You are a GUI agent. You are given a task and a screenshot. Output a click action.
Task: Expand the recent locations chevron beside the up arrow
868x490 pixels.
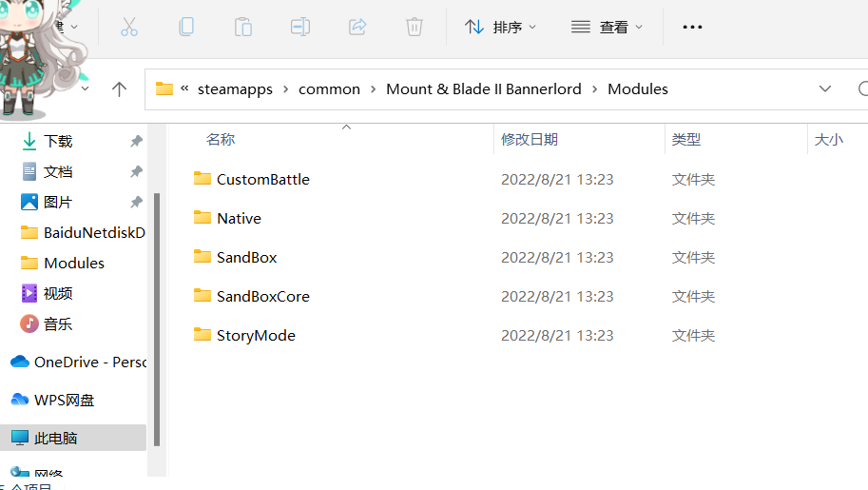86,88
